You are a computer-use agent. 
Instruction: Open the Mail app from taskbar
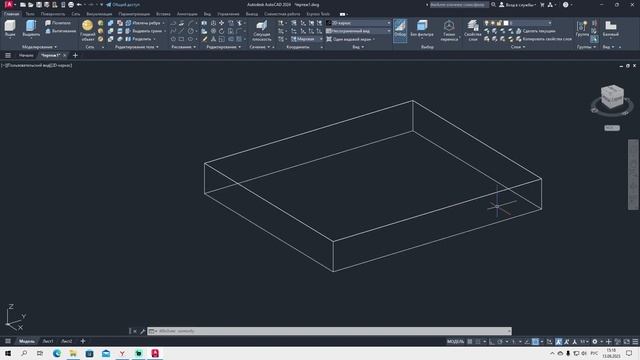(x=106, y=353)
